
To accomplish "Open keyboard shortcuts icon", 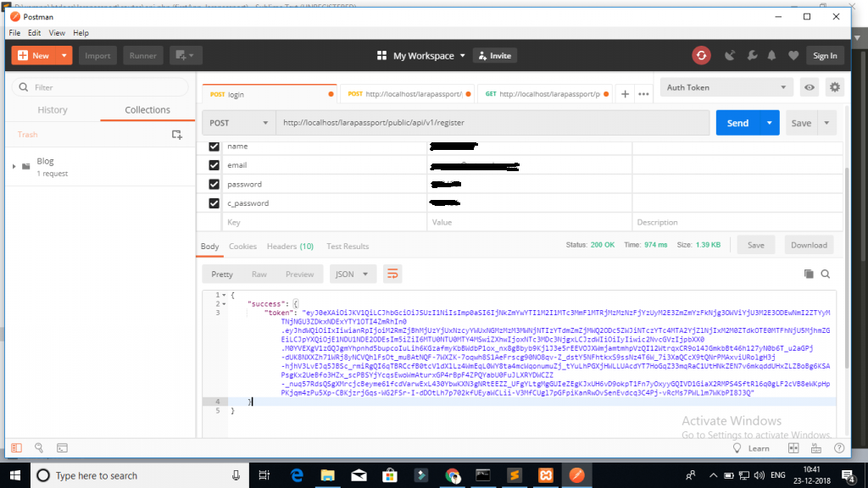I will [816, 448].
